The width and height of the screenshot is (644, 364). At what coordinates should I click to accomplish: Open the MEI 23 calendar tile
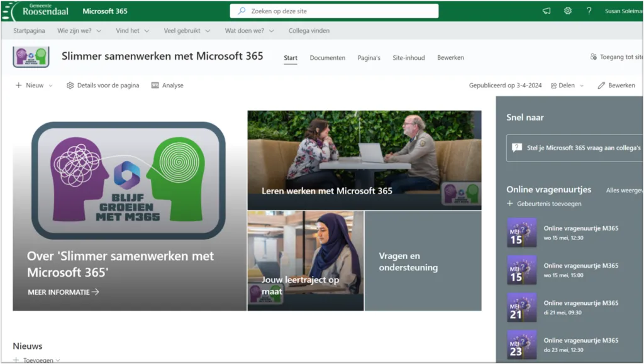521,345
